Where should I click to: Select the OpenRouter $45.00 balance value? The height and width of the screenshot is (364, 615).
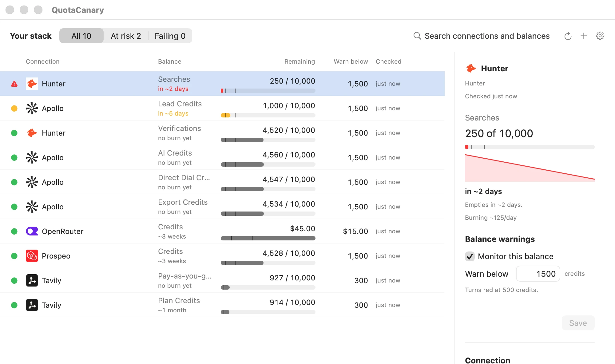(x=303, y=229)
